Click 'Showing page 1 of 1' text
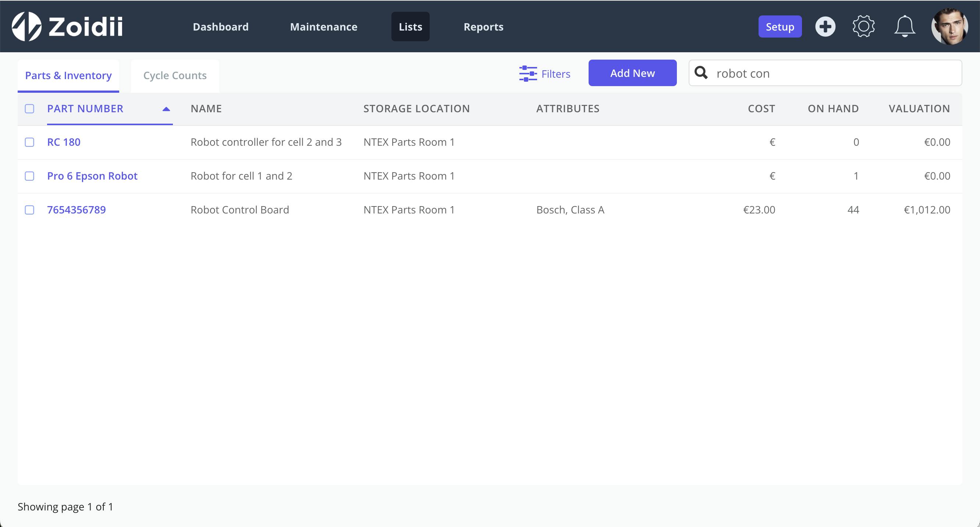The image size is (980, 527). pyautogui.click(x=65, y=507)
